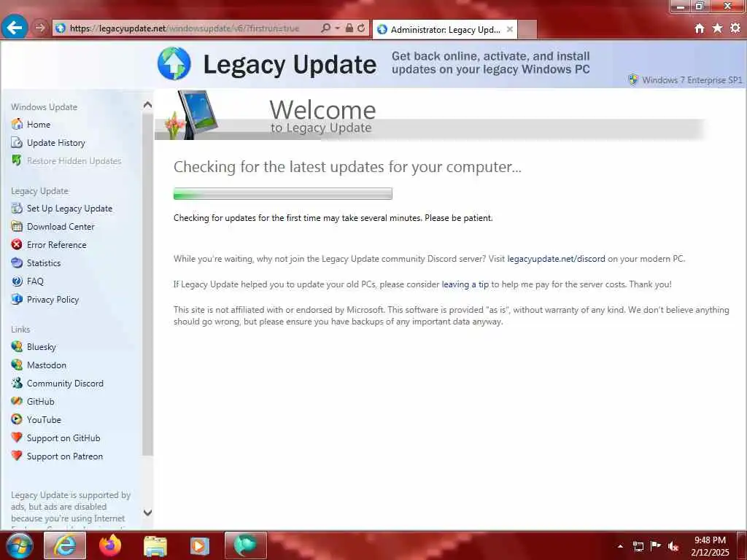Open the Download Center link
Screen dimensions: 747x560
point(61,227)
